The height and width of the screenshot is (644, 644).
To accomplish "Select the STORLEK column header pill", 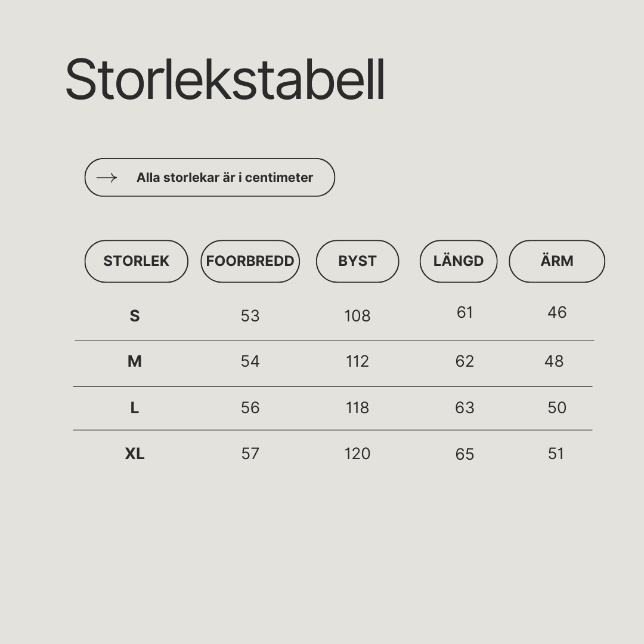I will tap(137, 261).
